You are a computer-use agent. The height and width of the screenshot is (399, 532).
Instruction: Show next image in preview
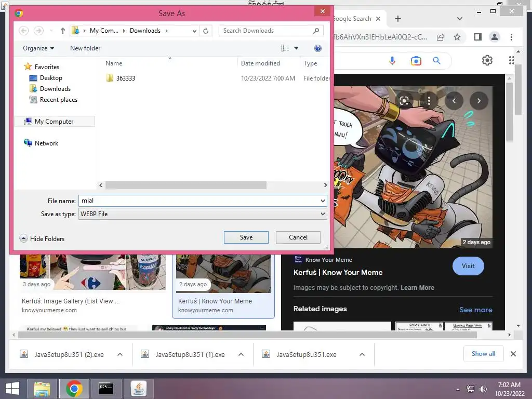(x=478, y=101)
